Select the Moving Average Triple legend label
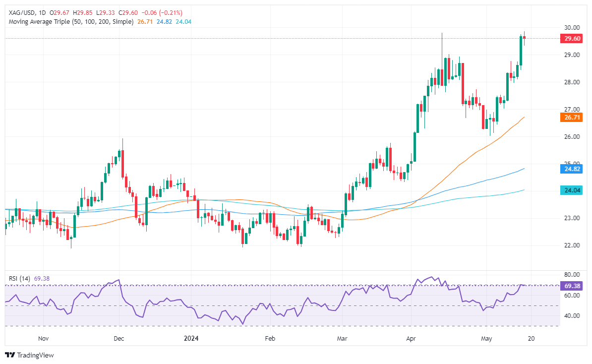 coord(69,22)
